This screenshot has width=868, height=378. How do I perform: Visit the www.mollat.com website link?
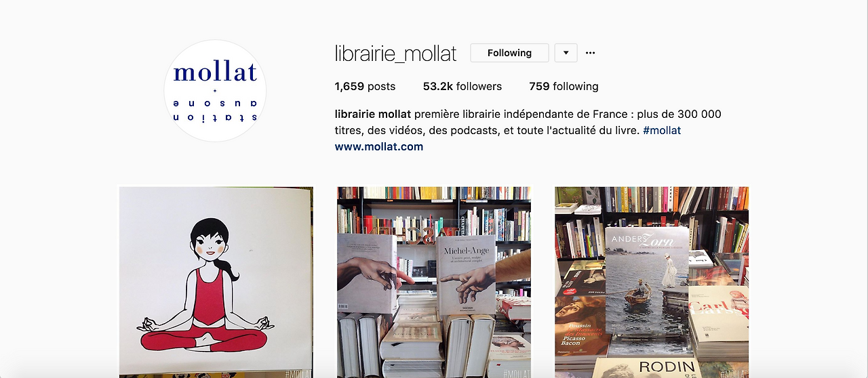(379, 146)
